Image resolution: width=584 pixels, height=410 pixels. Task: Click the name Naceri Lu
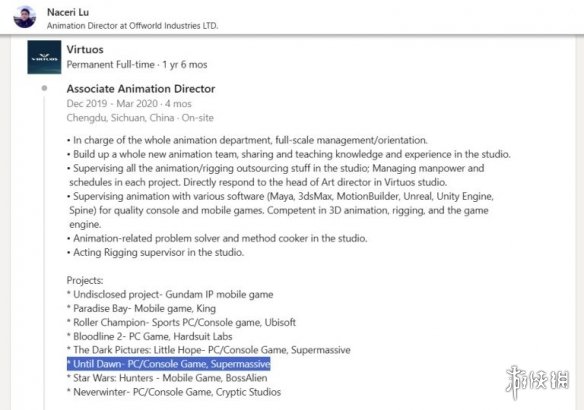[68, 12]
